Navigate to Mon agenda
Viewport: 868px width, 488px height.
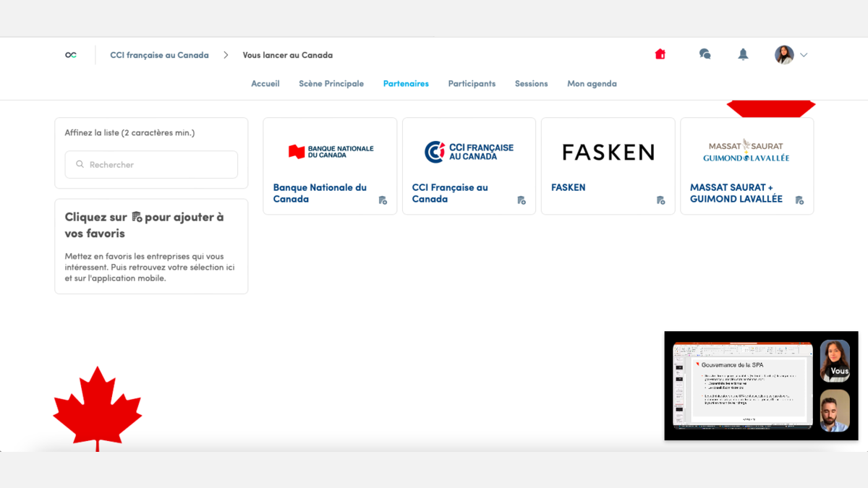pos(592,84)
